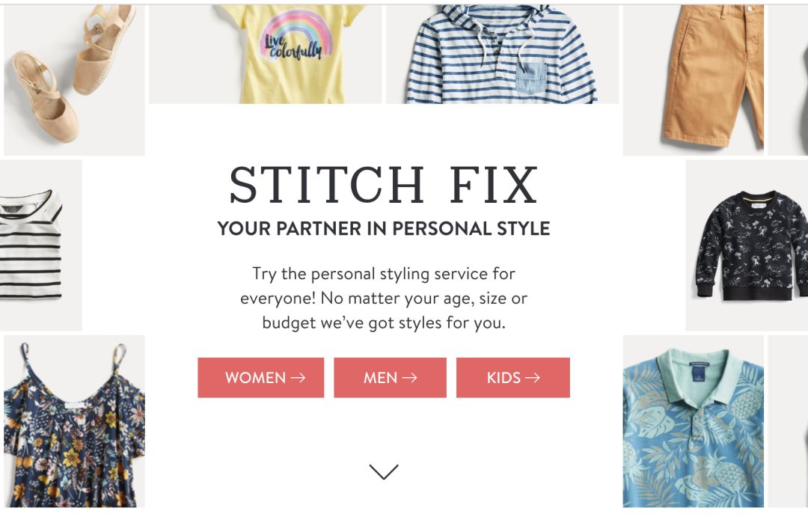
Task: Click the WOMEN button
Action: point(261,377)
